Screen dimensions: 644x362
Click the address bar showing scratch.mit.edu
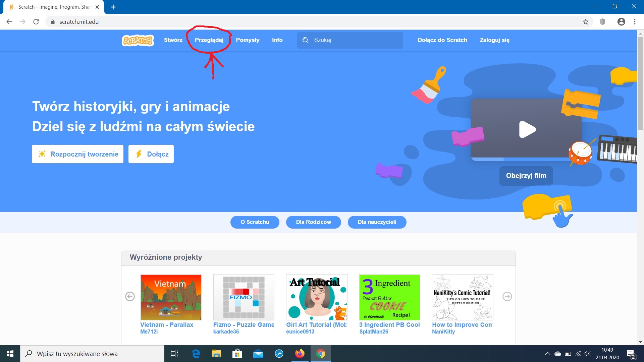[319, 22]
